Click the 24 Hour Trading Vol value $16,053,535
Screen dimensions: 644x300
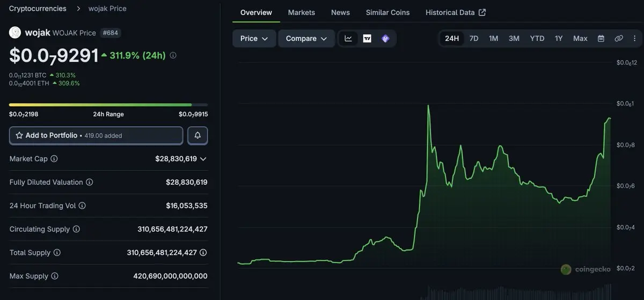[x=187, y=206]
